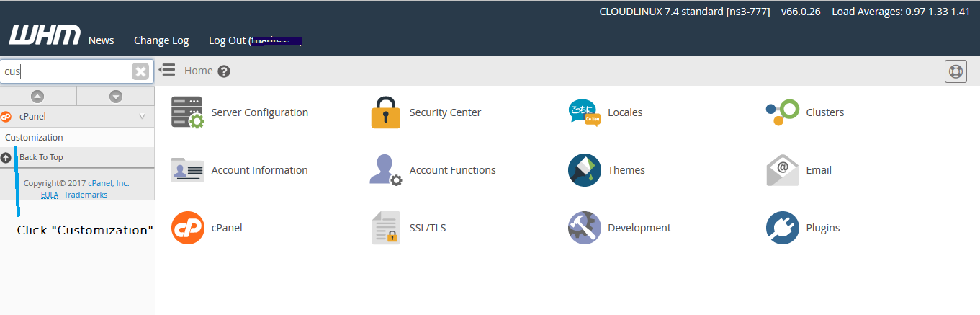Screen dimensions: 980x315
Task: Click the Plugins label
Action: [x=823, y=228]
